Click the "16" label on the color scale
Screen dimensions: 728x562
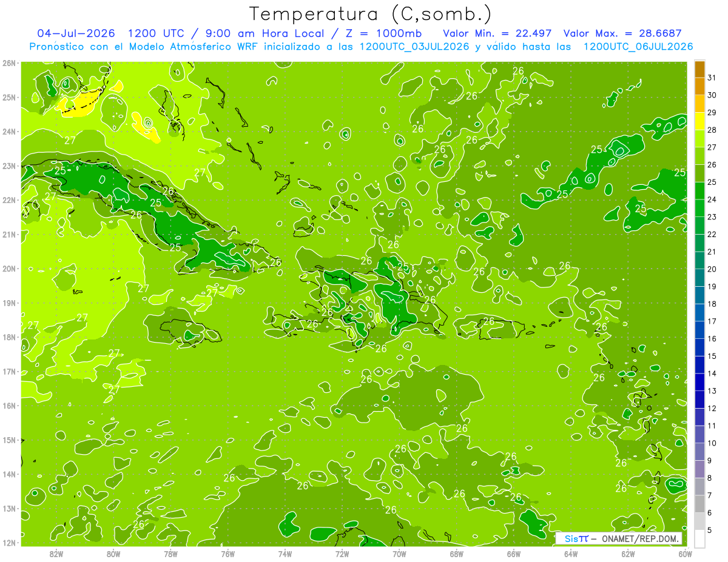[712, 338]
